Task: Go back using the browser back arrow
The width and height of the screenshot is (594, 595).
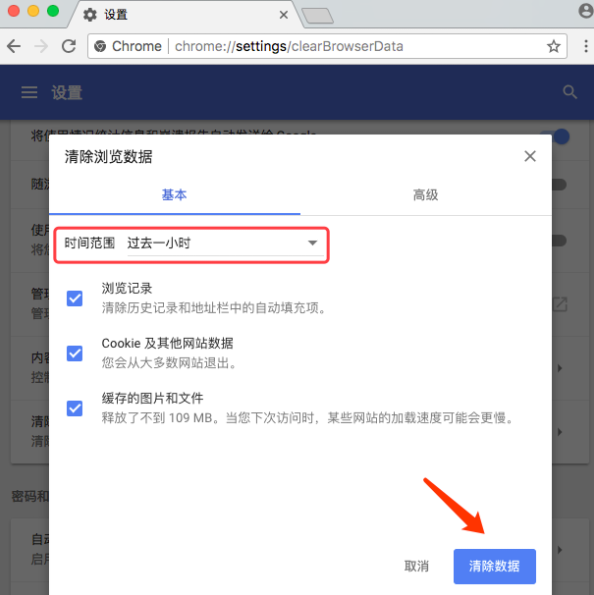Action: click(x=14, y=46)
